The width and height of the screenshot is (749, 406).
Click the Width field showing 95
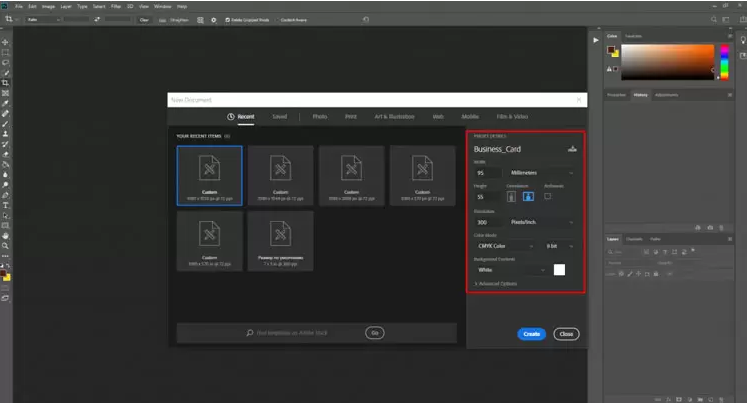[x=488, y=173]
